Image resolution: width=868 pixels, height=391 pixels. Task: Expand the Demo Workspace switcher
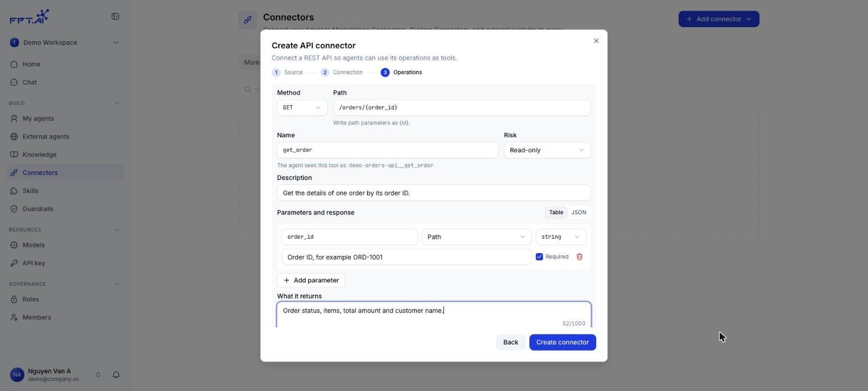pyautogui.click(x=116, y=43)
